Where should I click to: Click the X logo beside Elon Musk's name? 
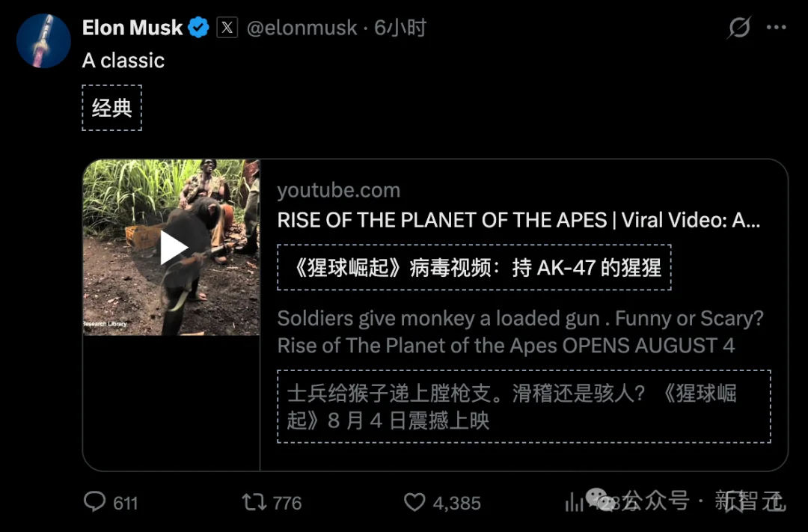[227, 28]
